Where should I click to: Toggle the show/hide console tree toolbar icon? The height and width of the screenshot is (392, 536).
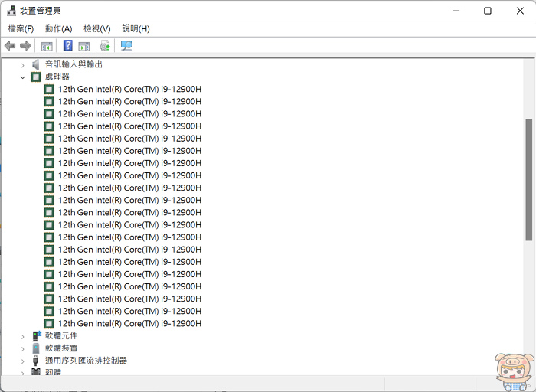47,46
